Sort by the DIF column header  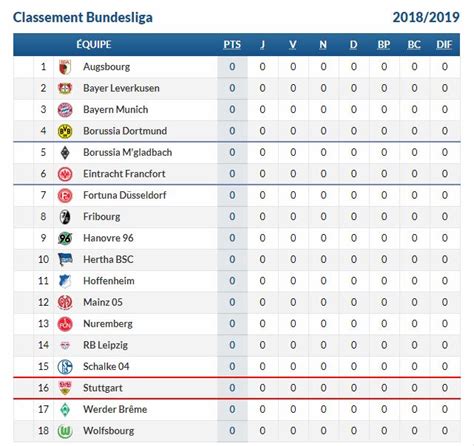(x=444, y=45)
